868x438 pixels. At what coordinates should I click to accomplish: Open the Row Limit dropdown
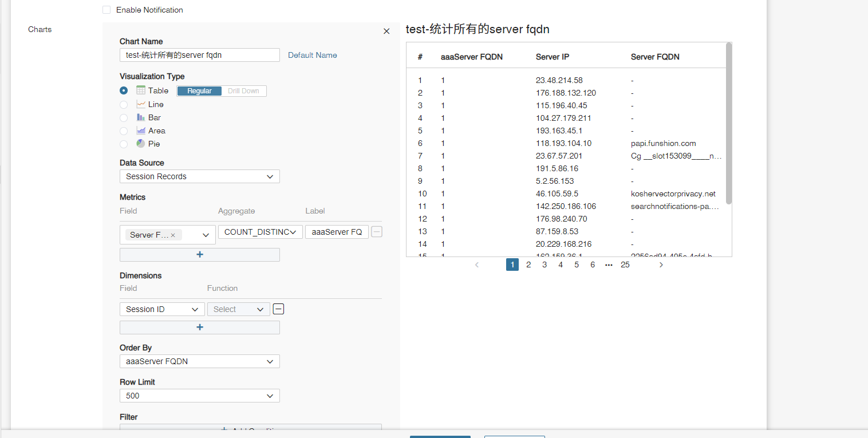tap(199, 396)
